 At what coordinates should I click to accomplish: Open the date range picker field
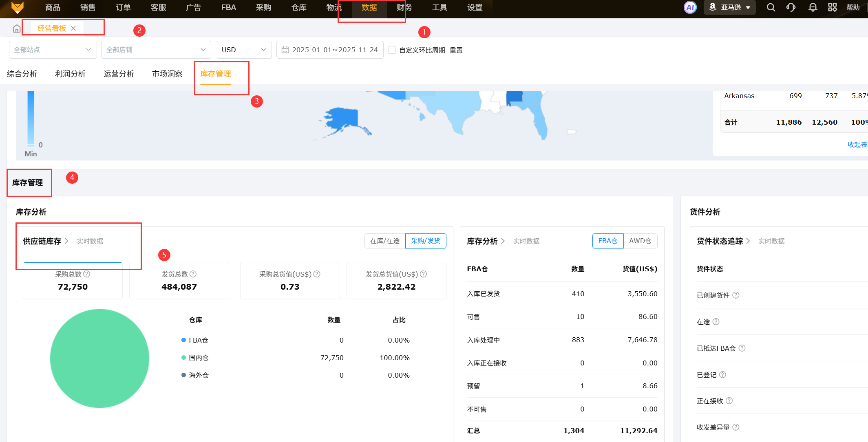coord(330,50)
